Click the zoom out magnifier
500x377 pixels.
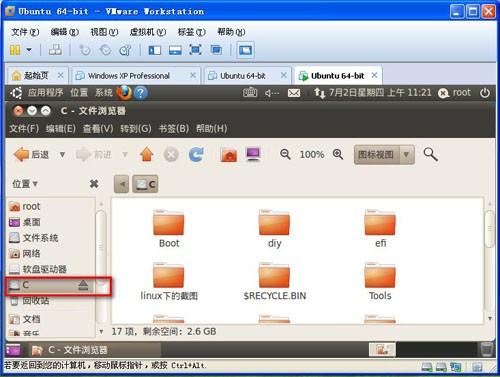pyautogui.click(x=285, y=154)
